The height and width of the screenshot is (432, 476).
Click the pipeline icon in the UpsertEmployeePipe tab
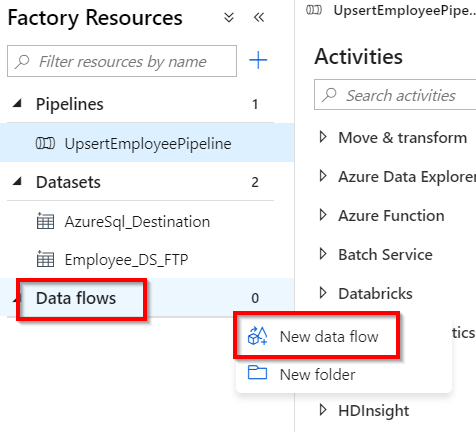(x=314, y=10)
